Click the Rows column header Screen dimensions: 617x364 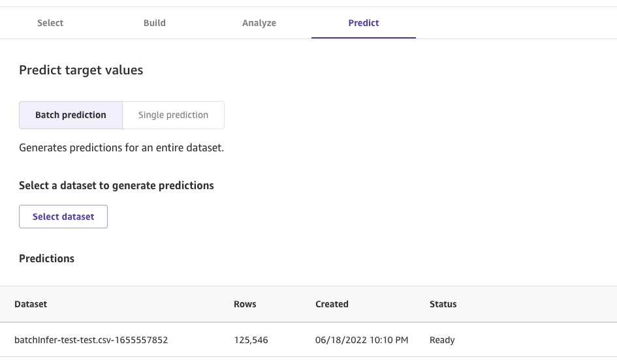[x=245, y=304]
